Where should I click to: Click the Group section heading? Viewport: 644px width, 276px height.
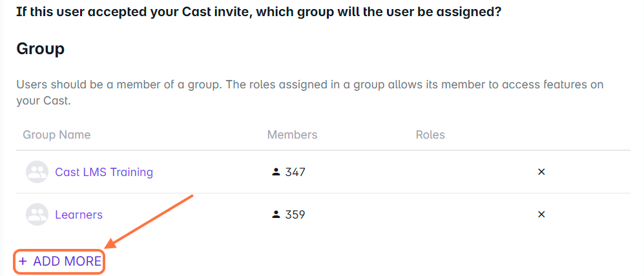pos(40,49)
